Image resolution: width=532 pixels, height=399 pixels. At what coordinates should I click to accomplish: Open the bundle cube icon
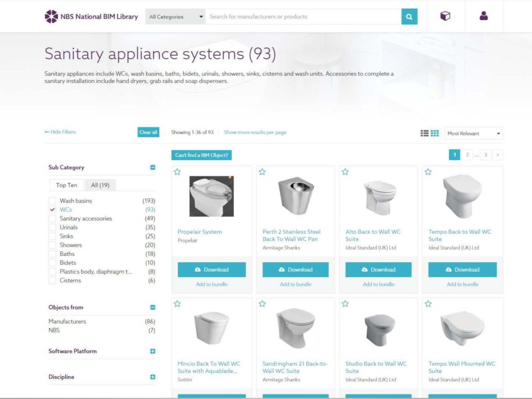(x=445, y=16)
